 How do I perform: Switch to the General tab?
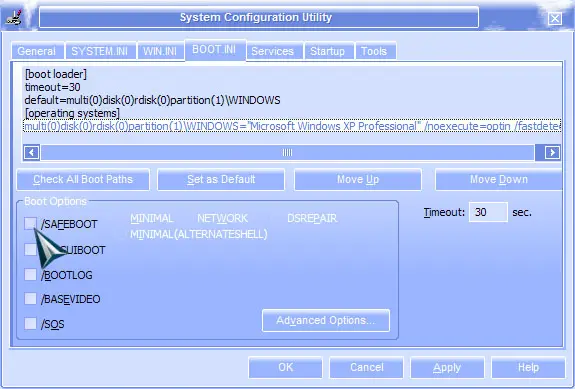tap(37, 51)
